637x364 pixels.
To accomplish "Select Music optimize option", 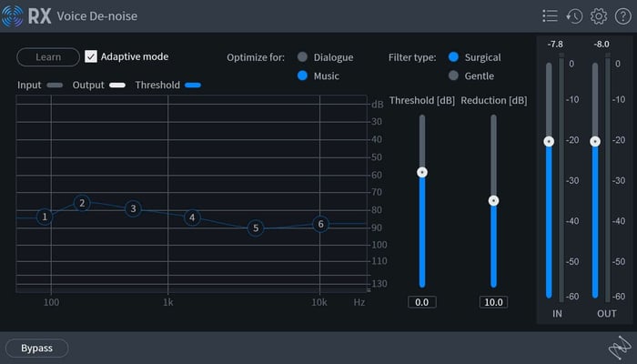I will coord(302,76).
